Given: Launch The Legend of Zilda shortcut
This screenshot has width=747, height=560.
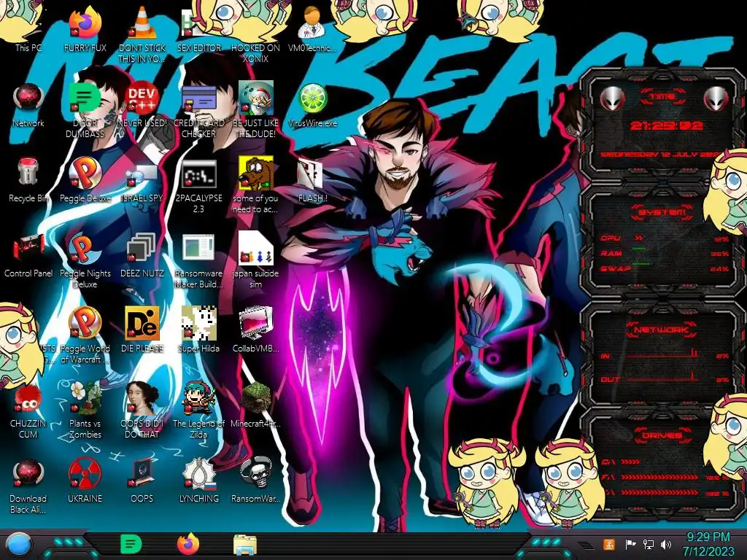Looking at the screenshot, I should (198, 410).
